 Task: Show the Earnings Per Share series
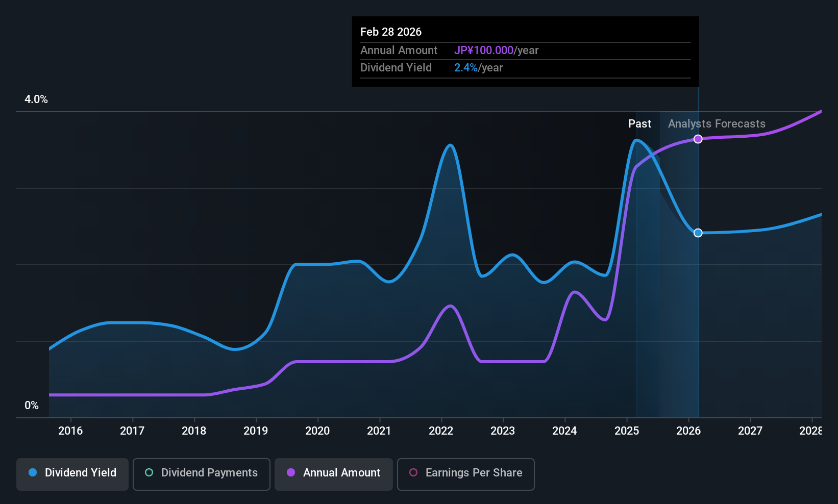pyautogui.click(x=466, y=474)
